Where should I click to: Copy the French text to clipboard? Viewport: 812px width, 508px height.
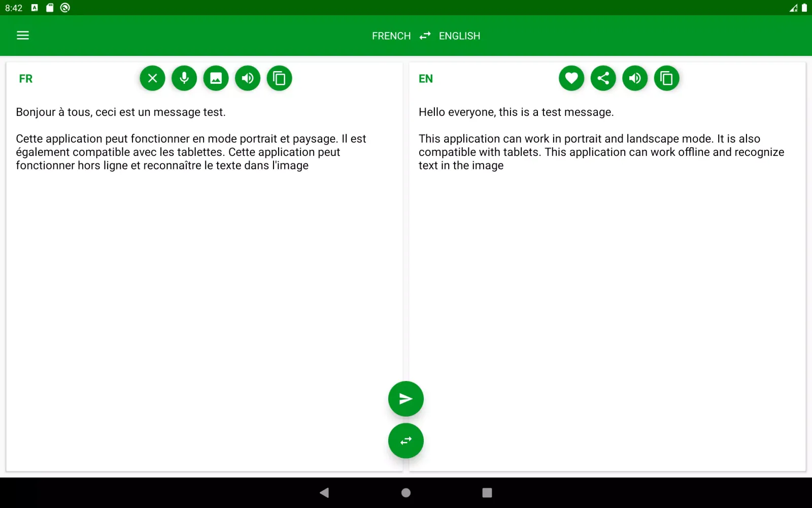(280, 78)
